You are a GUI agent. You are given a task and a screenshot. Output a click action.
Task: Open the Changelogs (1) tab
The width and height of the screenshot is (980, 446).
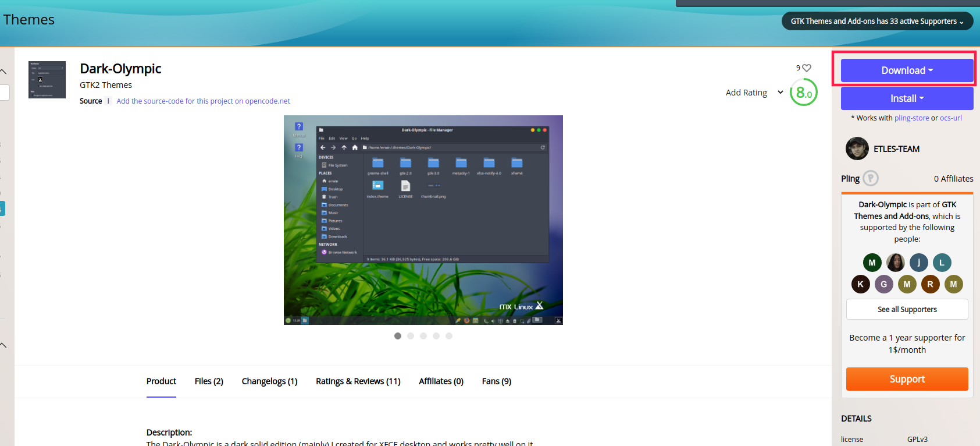click(269, 381)
